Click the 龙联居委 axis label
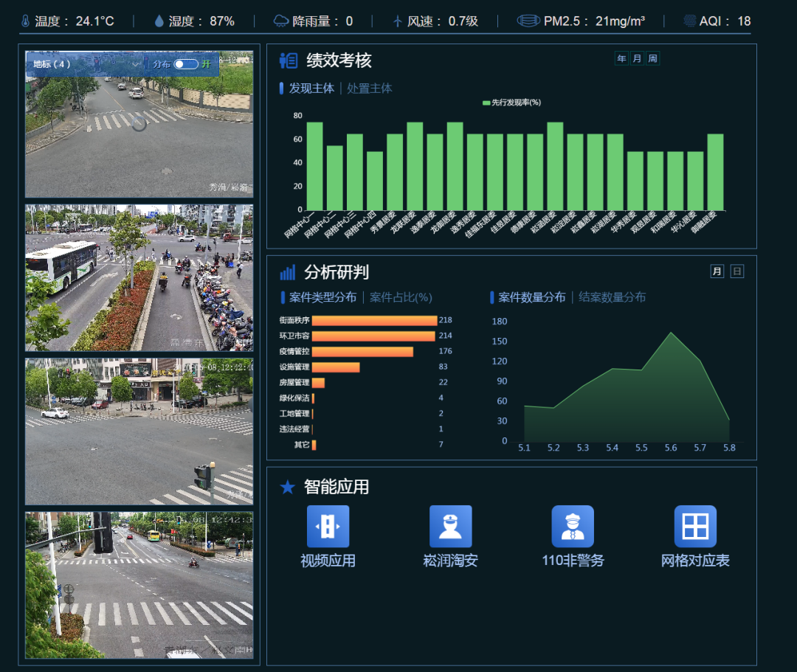The height and width of the screenshot is (672, 797). [403, 223]
